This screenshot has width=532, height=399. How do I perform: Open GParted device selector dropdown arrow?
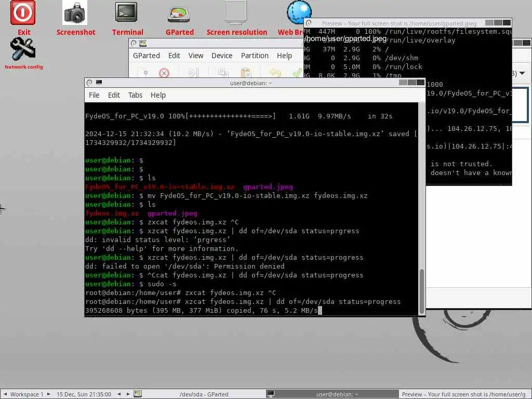pos(522,73)
